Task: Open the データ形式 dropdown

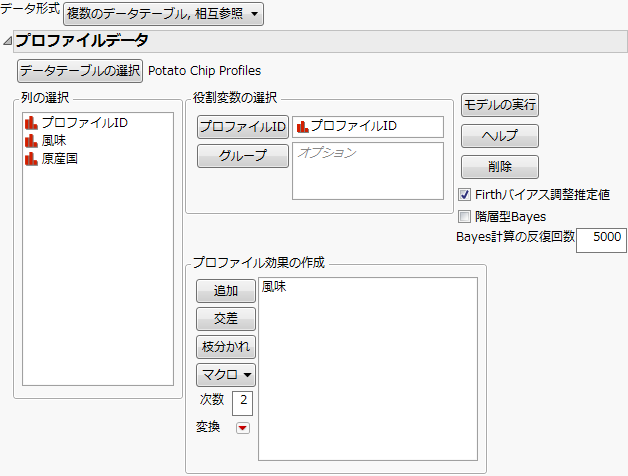Action: 163,14
